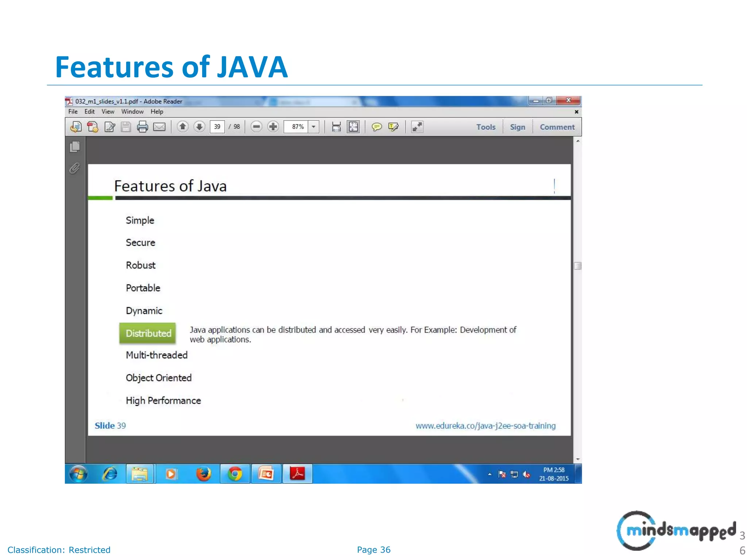Open the Help menu

(157, 112)
